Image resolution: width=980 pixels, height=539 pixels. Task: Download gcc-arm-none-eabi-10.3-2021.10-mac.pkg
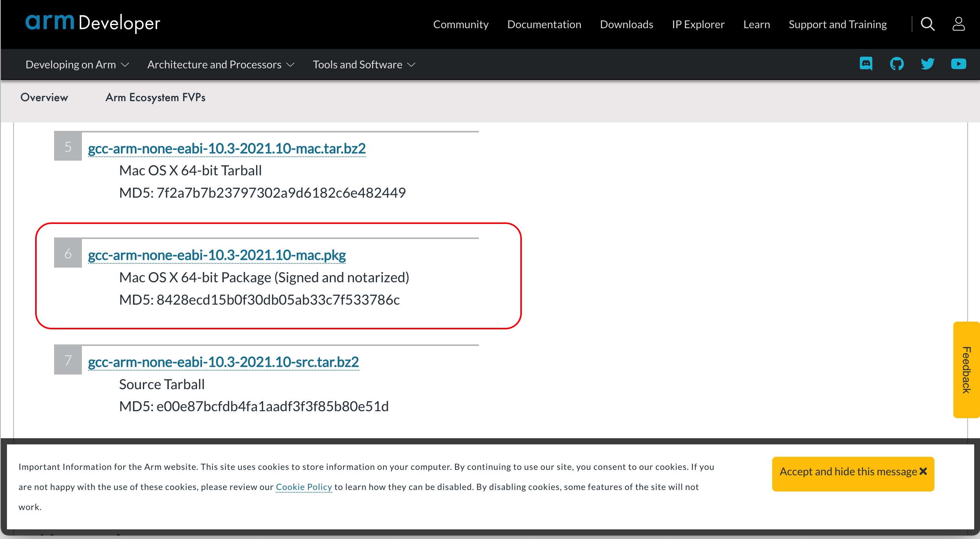217,255
